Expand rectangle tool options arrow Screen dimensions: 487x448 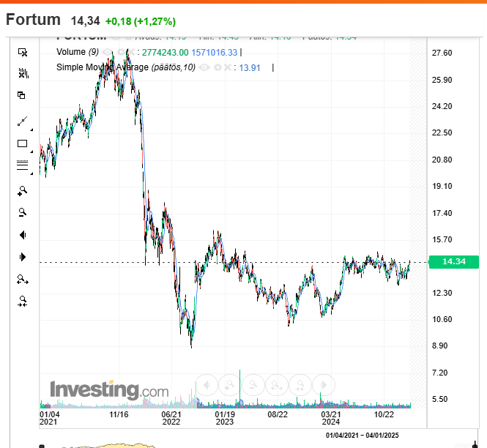(31, 152)
